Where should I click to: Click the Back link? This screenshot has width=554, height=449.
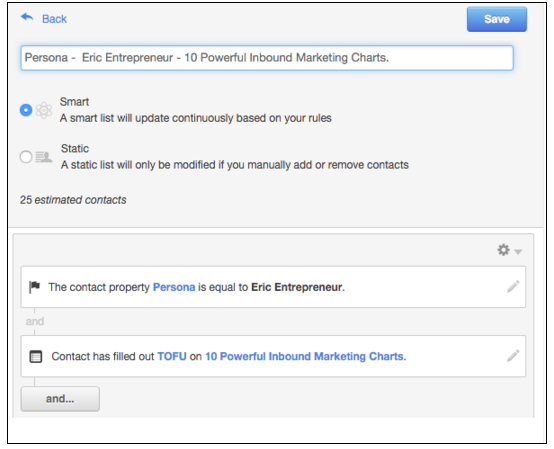54,19
